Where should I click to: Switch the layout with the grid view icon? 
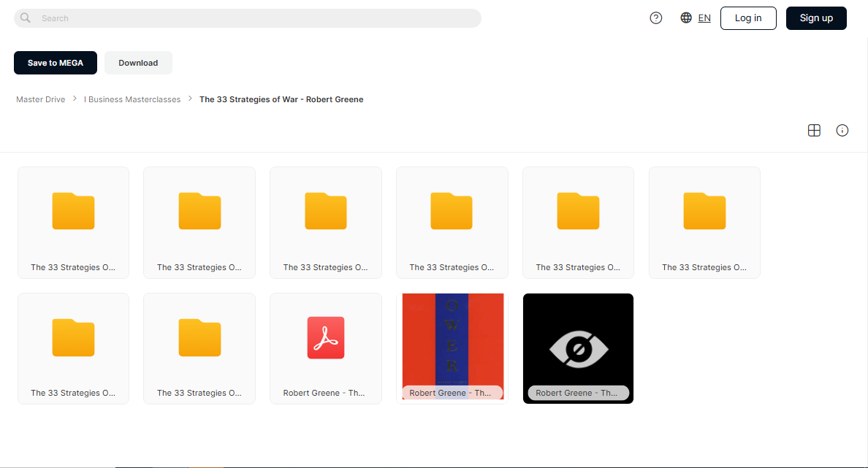pos(815,131)
